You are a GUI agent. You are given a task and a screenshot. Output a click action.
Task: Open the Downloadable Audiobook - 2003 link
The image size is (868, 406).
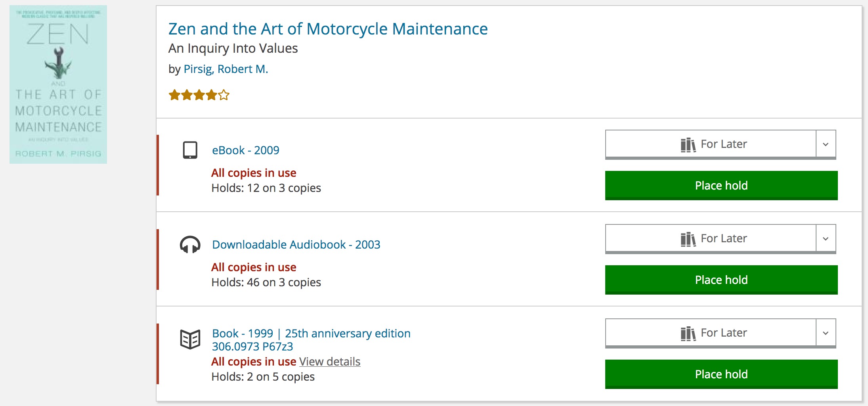pos(296,245)
